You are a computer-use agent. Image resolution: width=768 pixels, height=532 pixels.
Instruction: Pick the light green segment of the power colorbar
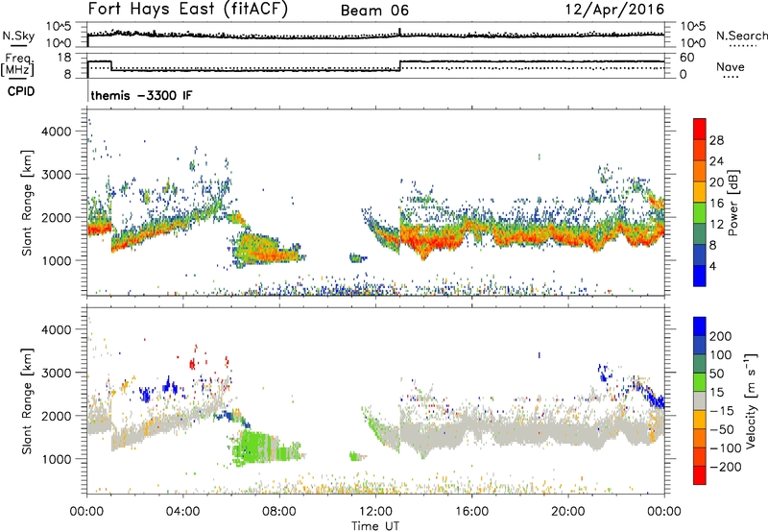pyautogui.click(x=700, y=212)
